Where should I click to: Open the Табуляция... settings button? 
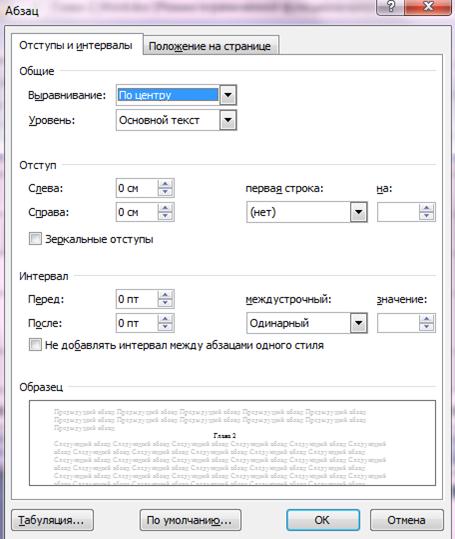pyautogui.click(x=52, y=520)
